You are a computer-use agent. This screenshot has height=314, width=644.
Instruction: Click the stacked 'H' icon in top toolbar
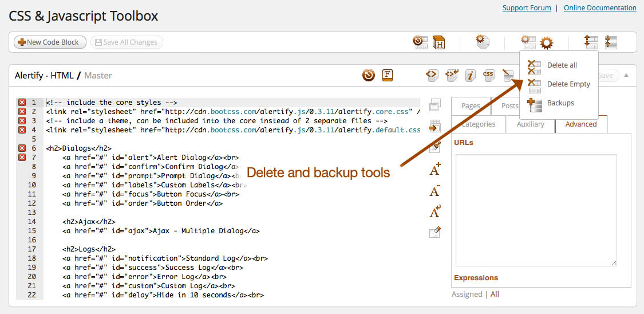tap(438, 42)
